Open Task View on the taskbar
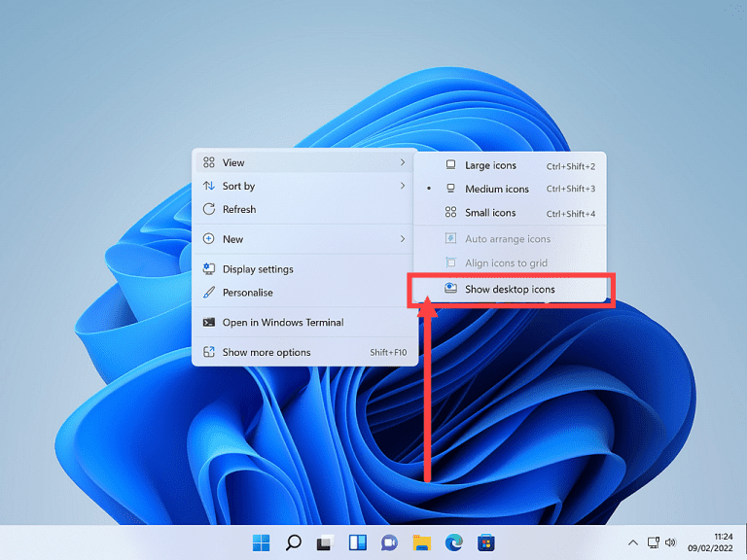 coord(326,542)
